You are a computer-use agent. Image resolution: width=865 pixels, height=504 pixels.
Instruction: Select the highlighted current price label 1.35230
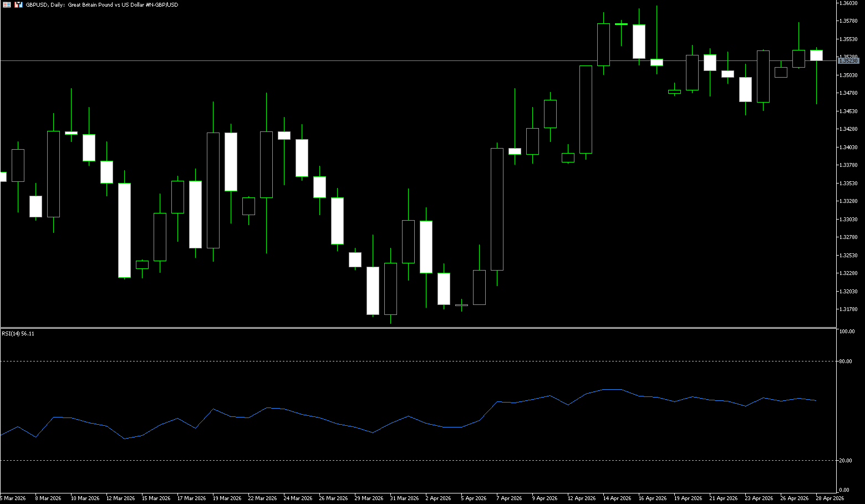(x=848, y=61)
